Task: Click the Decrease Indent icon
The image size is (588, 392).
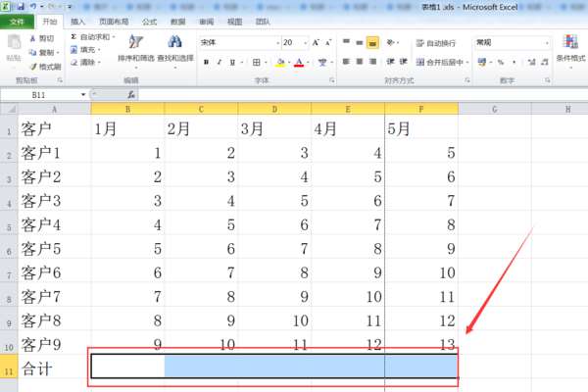Action: coord(390,61)
